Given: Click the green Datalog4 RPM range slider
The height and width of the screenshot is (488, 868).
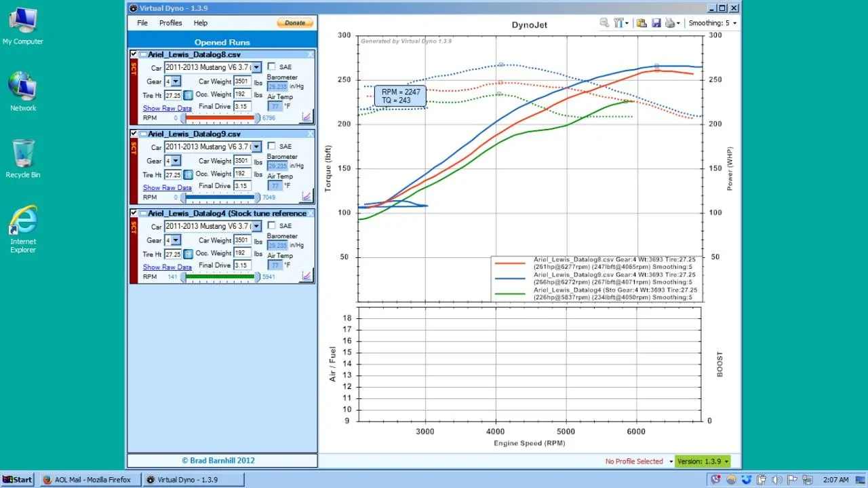Looking at the screenshot, I should [220, 277].
